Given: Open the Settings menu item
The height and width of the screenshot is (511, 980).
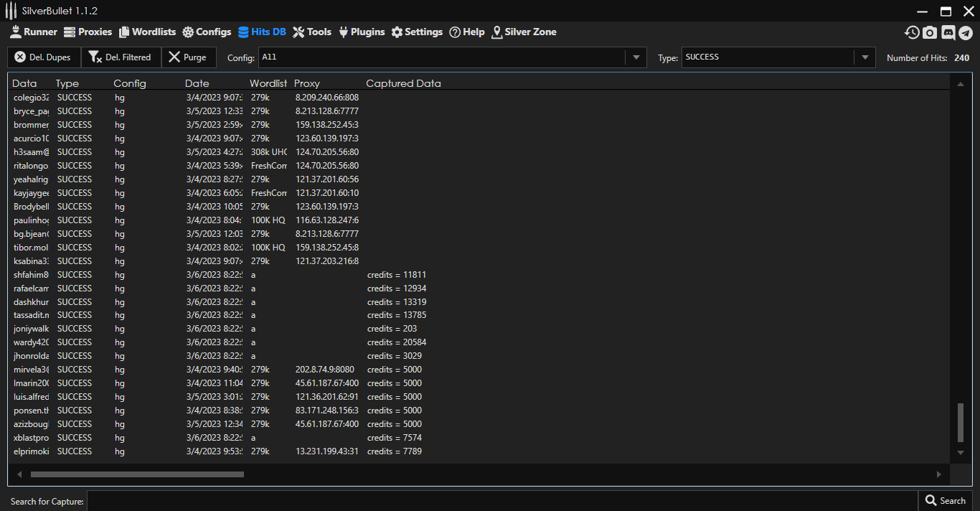Looking at the screenshot, I should (x=417, y=32).
